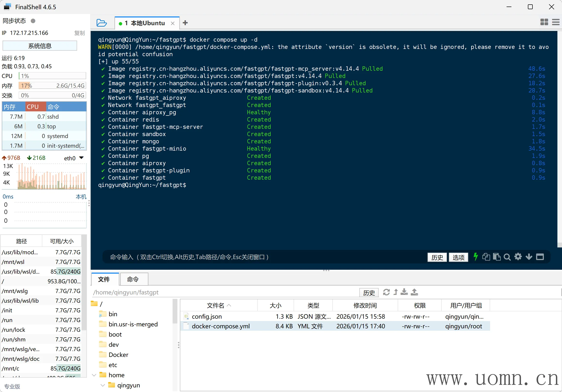This screenshot has width=562, height=392.
Task: Open terminal search with magnifier icon
Action: click(507, 257)
